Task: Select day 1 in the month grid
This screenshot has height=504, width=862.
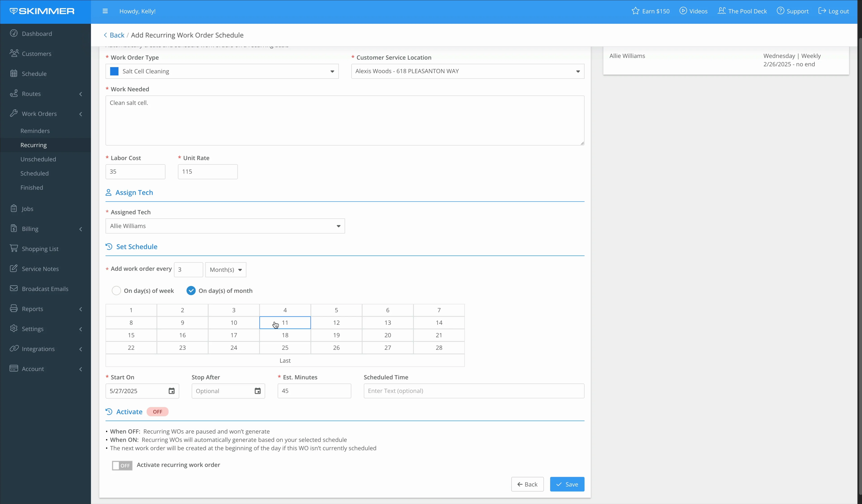Action: pos(131,310)
